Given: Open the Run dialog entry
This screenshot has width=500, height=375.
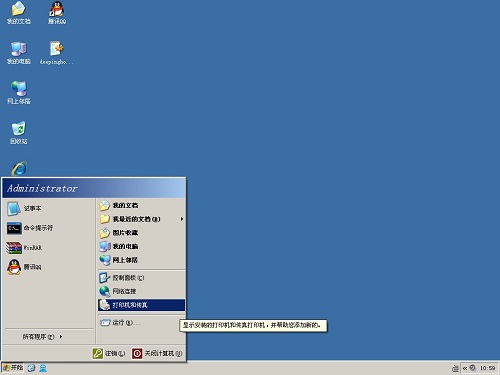Looking at the screenshot, I should point(141,323).
